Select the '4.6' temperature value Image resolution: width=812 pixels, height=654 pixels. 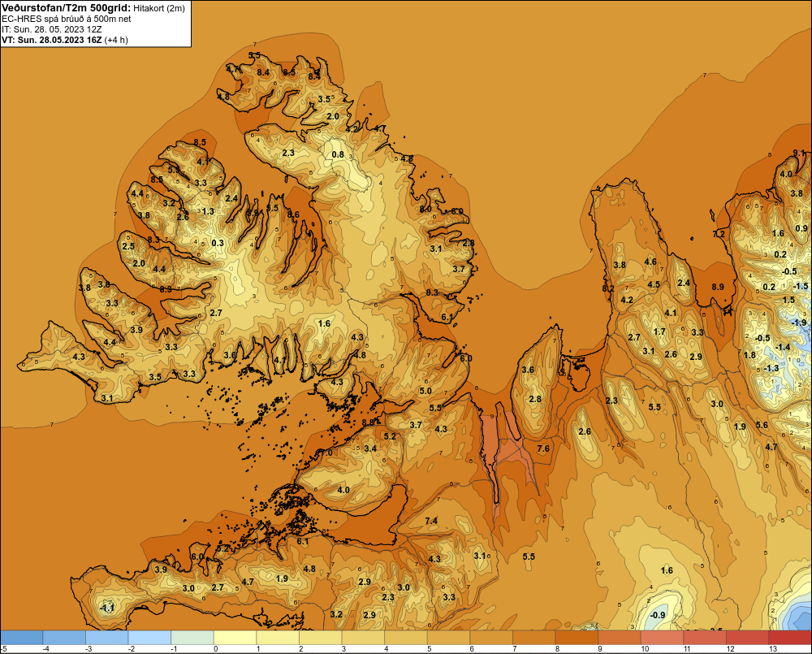click(650, 262)
